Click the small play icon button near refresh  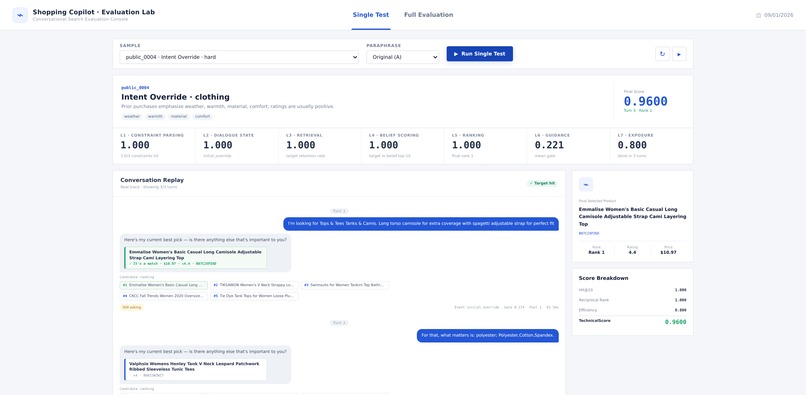point(679,53)
